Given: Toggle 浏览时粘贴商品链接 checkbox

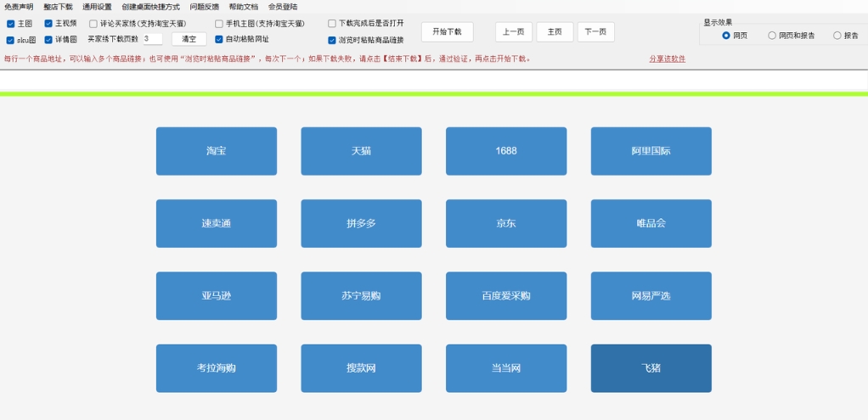Looking at the screenshot, I should (332, 40).
